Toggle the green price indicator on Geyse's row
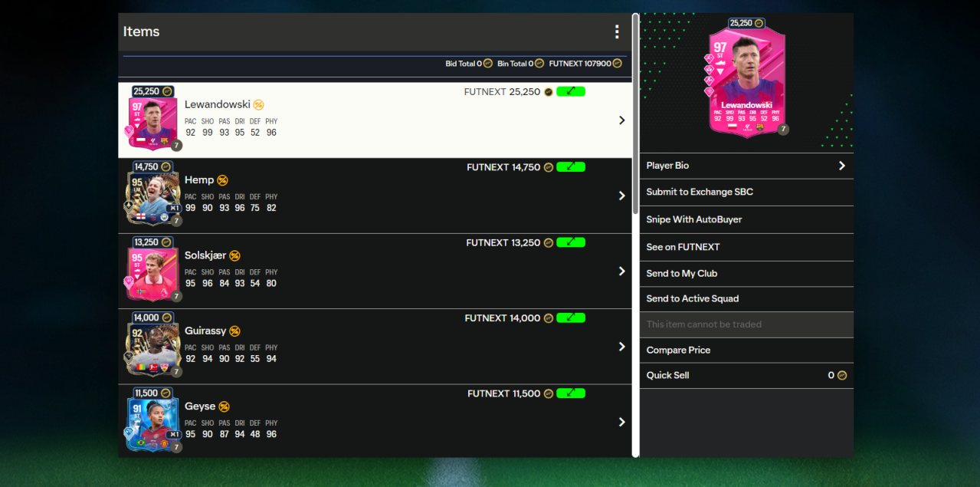The width and height of the screenshot is (980, 487). click(x=570, y=393)
